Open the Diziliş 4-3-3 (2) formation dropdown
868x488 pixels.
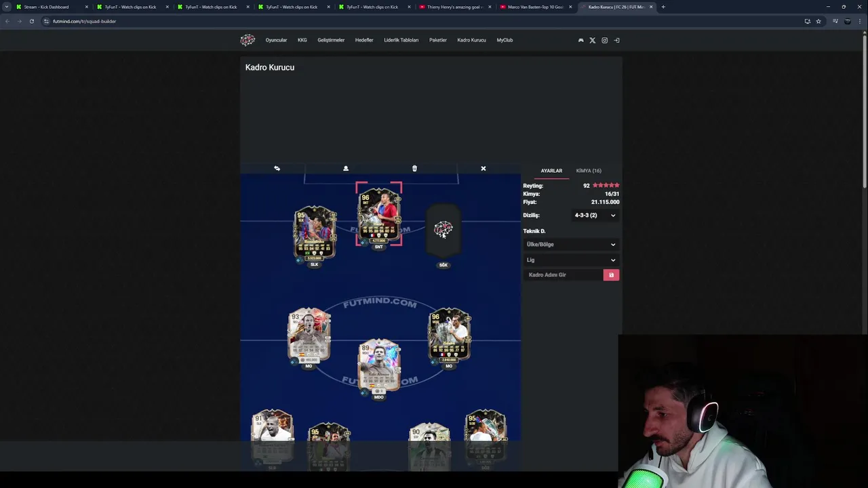(595, 216)
